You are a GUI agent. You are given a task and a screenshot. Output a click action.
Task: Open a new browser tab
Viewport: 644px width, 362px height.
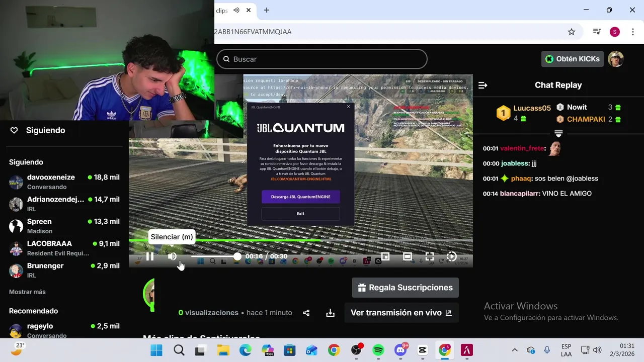tap(267, 10)
